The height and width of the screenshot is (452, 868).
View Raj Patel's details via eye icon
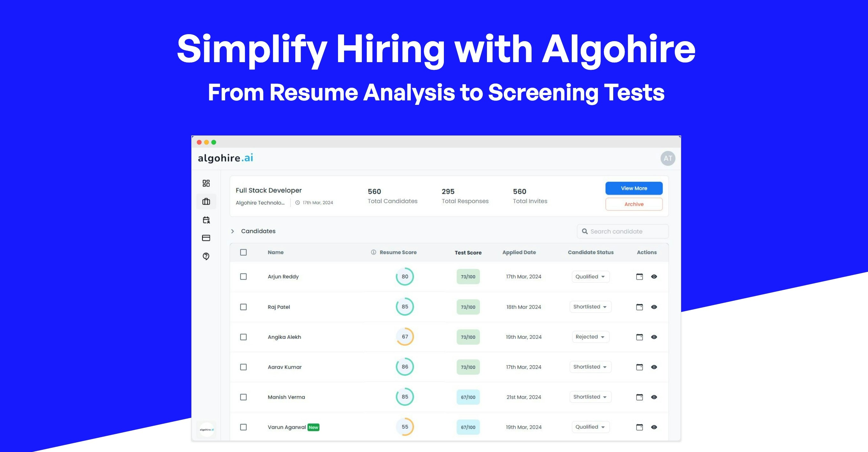coord(654,307)
